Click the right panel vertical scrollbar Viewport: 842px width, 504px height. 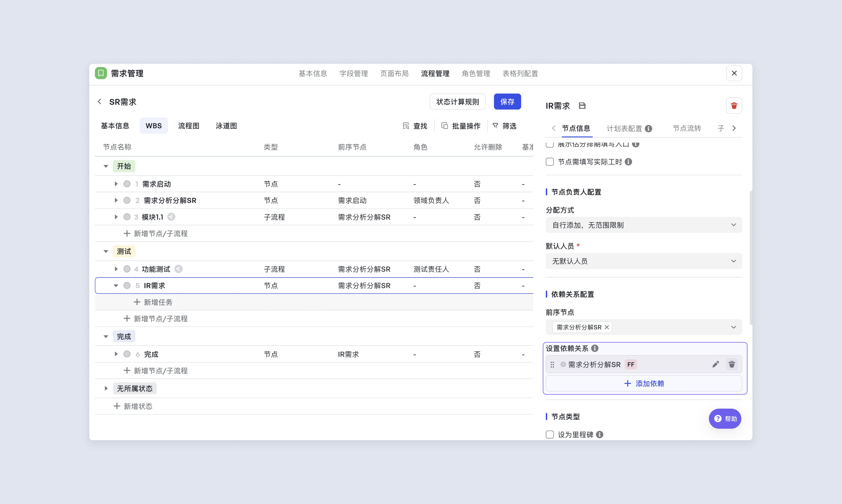tap(751, 257)
